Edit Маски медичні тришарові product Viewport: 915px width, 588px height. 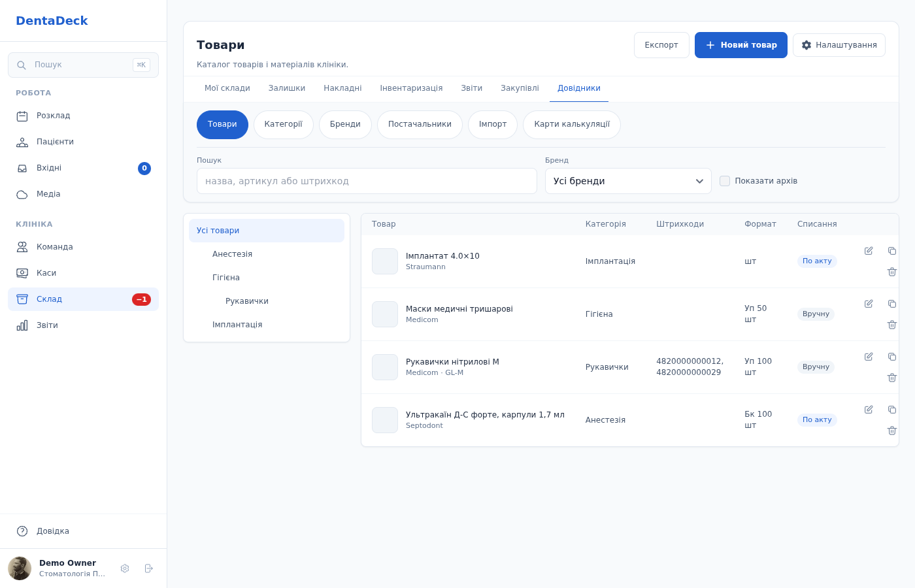tap(869, 304)
